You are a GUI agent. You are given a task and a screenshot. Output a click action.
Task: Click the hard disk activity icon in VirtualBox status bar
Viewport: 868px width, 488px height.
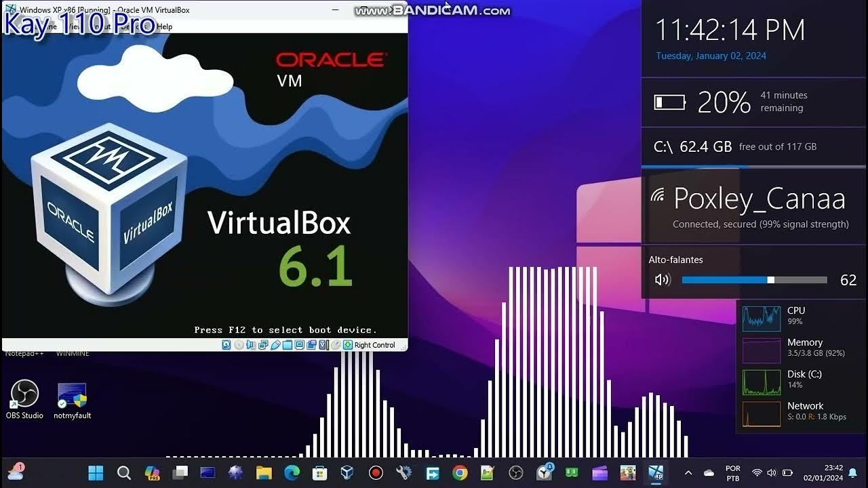click(x=226, y=345)
